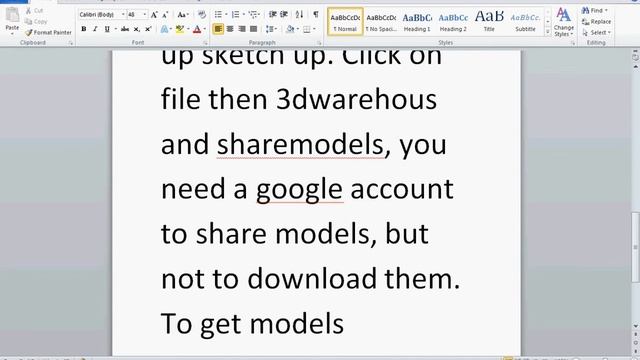Click the scroll down arrow of document
This screenshot has height=360, width=640.
636,326
